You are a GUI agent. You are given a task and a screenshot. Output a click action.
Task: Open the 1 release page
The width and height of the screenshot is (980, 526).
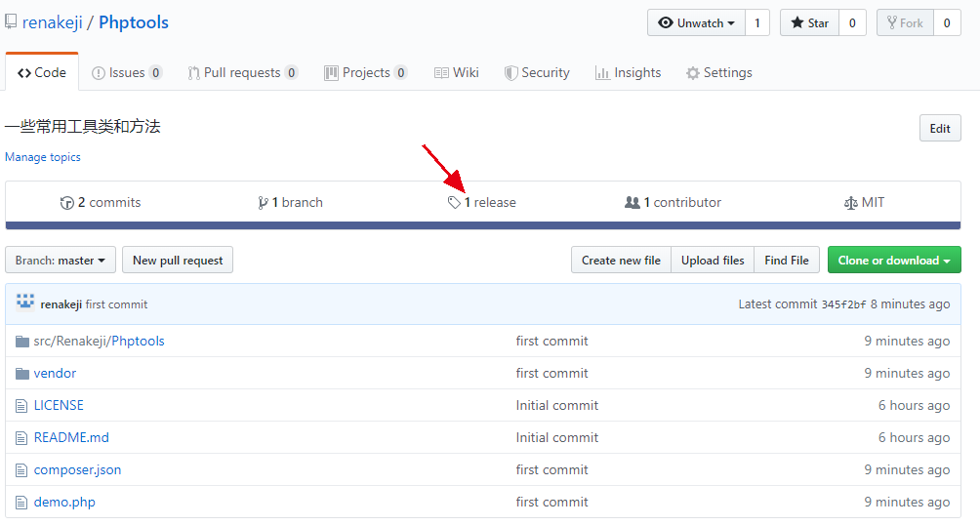point(482,202)
